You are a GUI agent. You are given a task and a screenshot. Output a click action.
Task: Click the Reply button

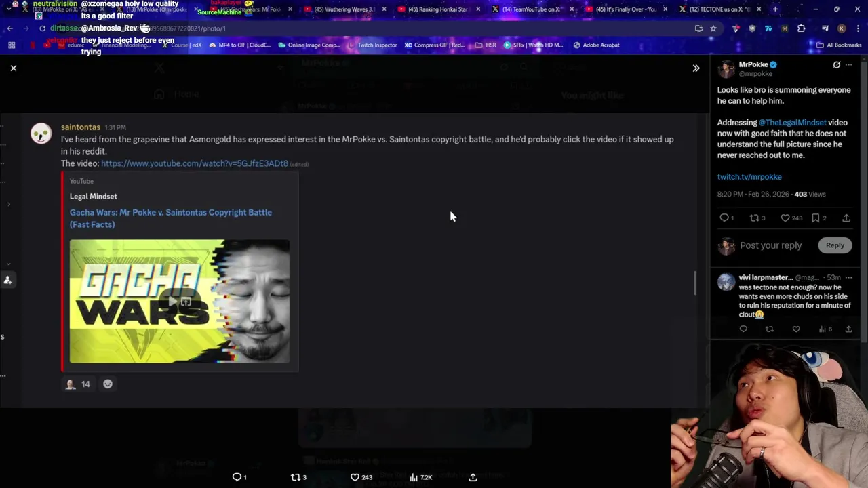(x=835, y=245)
